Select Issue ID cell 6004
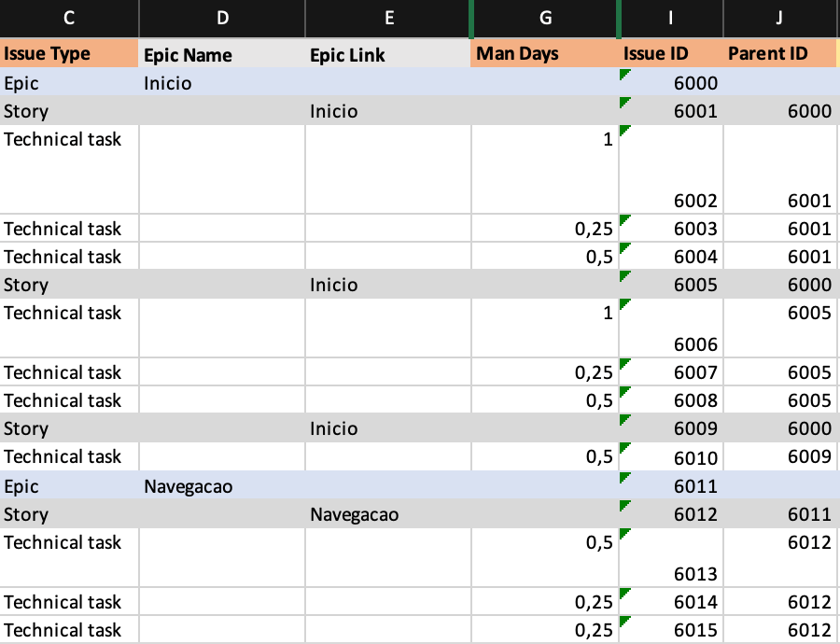Image resolution: width=840 pixels, height=644 pixels. (x=671, y=256)
